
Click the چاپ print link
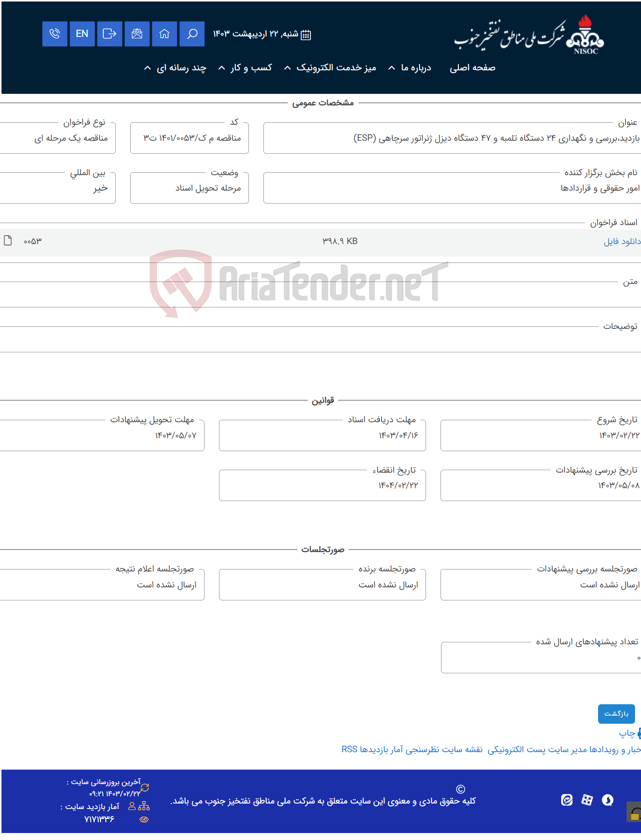coord(627,733)
